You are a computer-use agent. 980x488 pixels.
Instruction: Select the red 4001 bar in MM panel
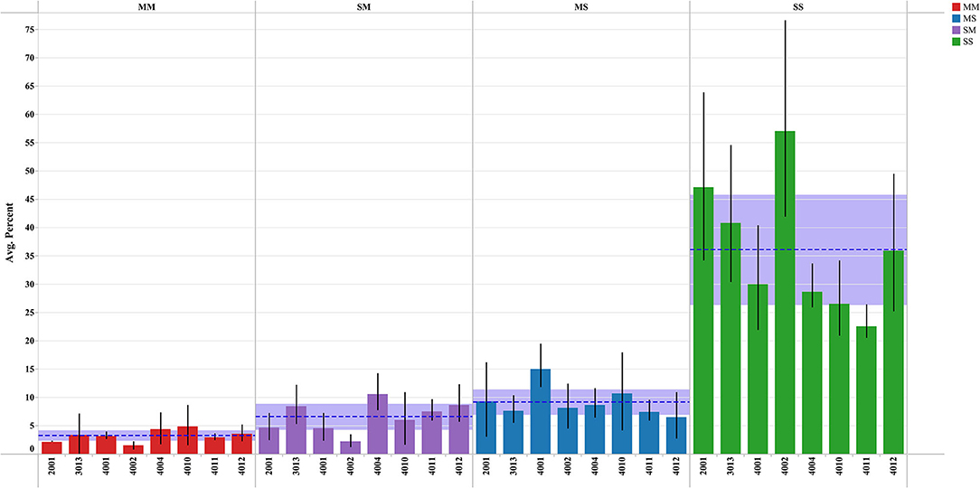click(106, 445)
